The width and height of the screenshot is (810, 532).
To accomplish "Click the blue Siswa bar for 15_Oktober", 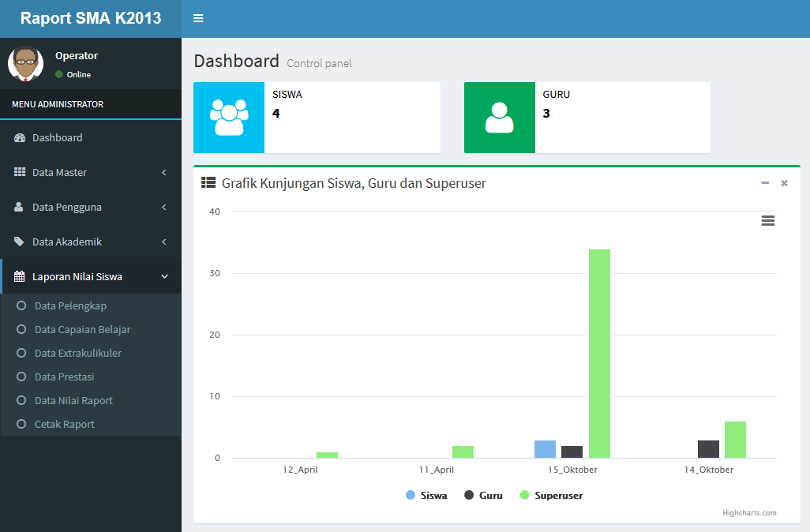I will [x=545, y=449].
